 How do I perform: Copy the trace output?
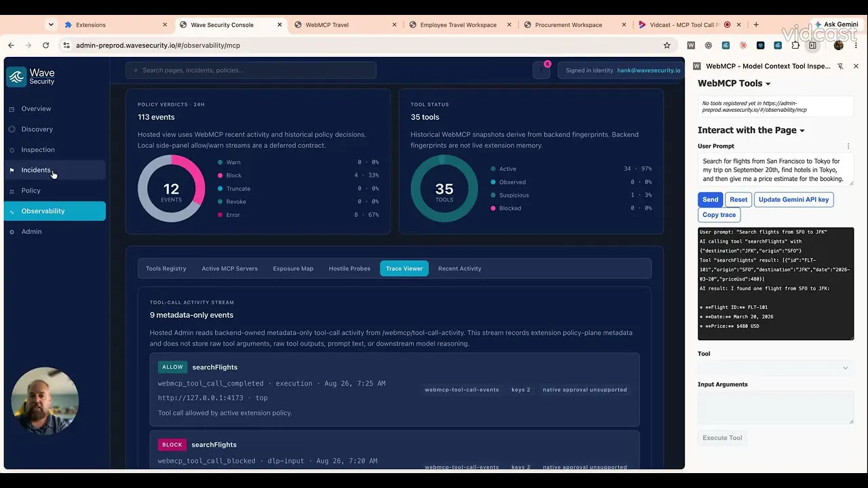coord(719,215)
